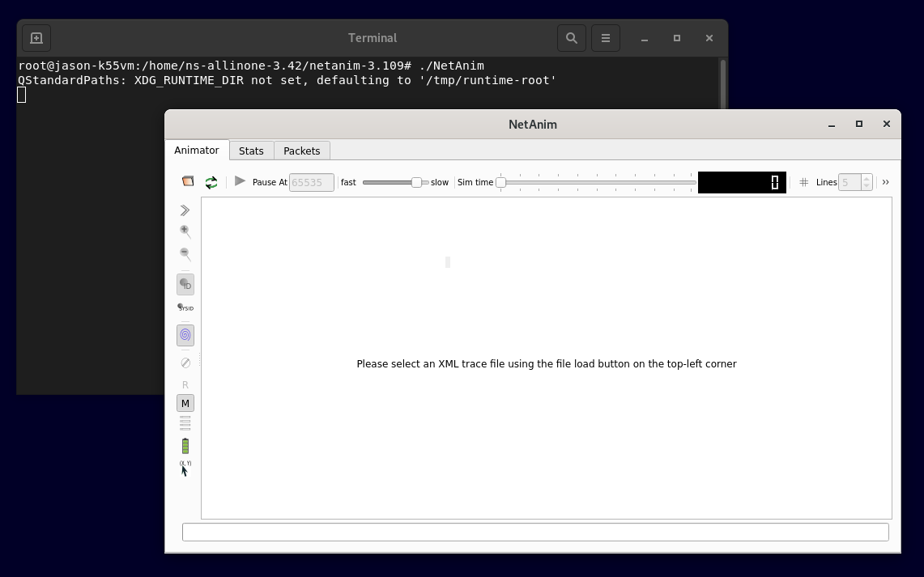Close the NetAnim window
The width and height of the screenshot is (924, 577).
pos(886,124)
